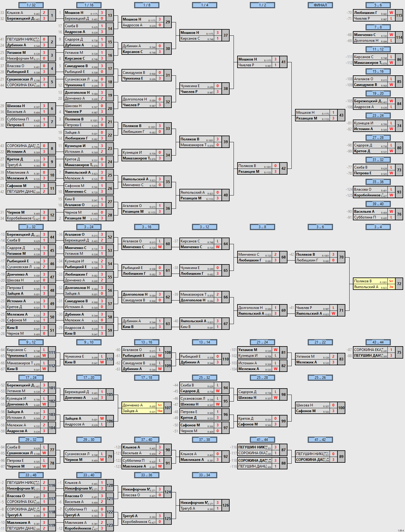Select the "1 / 32" round header
This screenshot has width=405, height=532.
[x=31, y=5]
